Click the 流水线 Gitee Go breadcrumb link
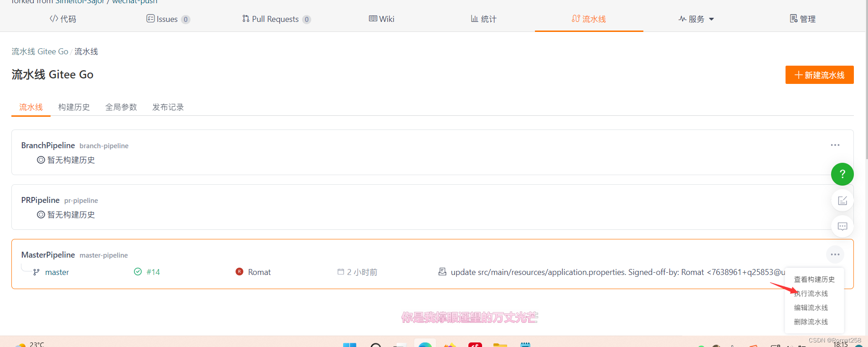 40,52
